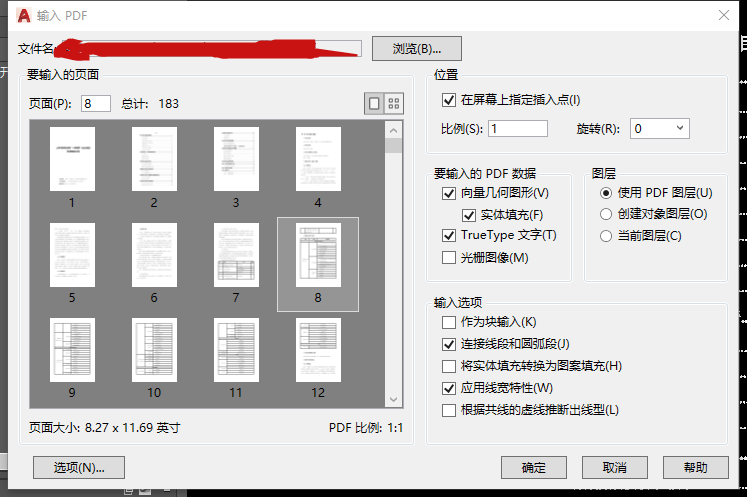Confirm with the 确定 button
Viewport: 747px width, 497px height.
coord(534,467)
